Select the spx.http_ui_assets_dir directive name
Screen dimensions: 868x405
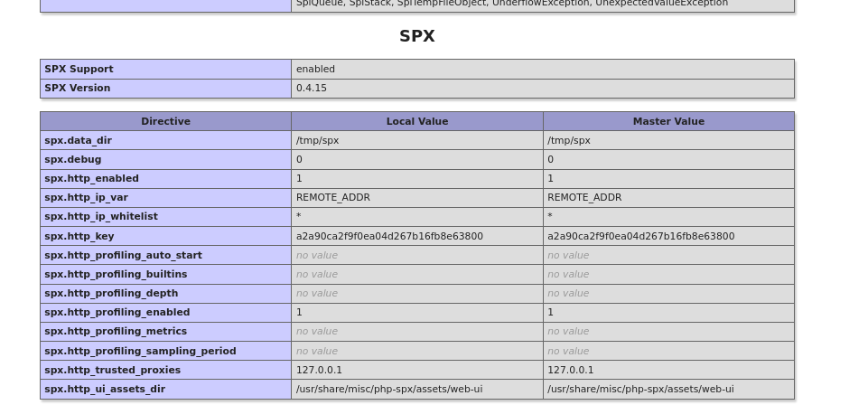click(x=105, y=389)
